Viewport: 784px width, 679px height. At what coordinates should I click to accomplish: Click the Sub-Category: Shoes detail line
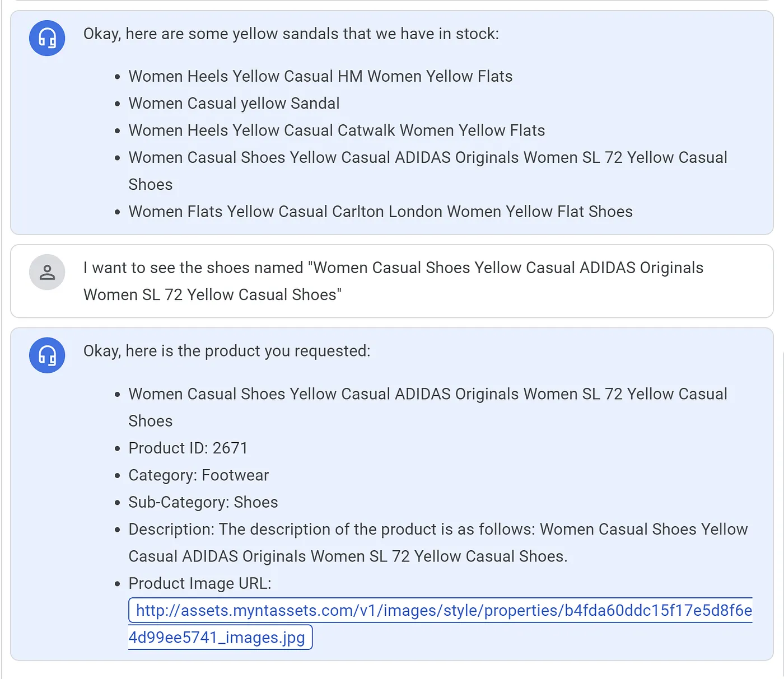point(203,502)
